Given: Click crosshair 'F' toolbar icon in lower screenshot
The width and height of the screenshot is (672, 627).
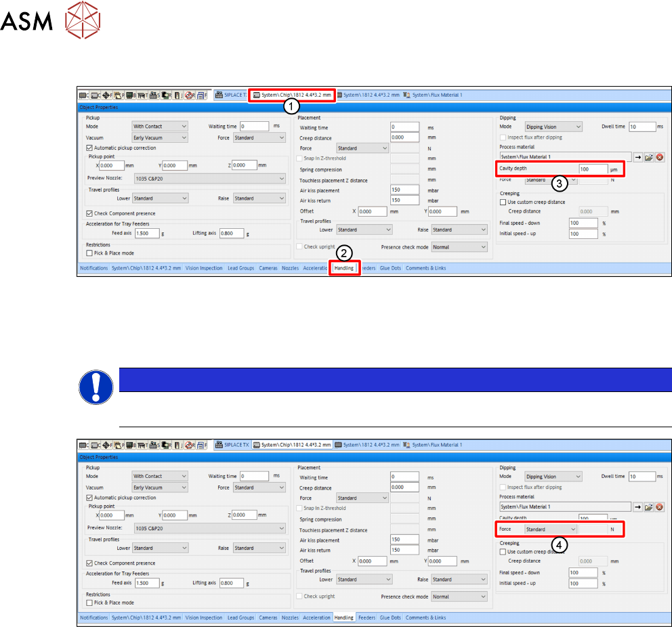Looking at the screenshot, I should pyautogui.click(x=107, y=445).
